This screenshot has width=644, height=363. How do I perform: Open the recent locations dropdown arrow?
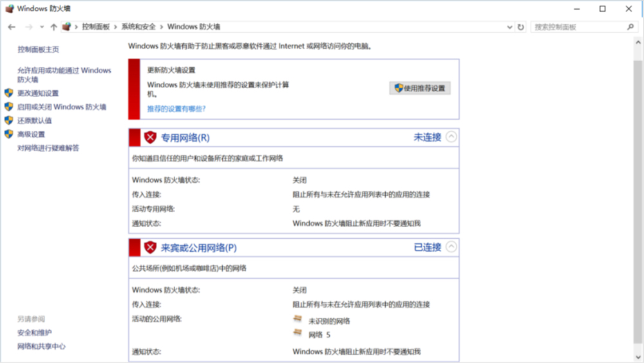[x=42, y=27]
